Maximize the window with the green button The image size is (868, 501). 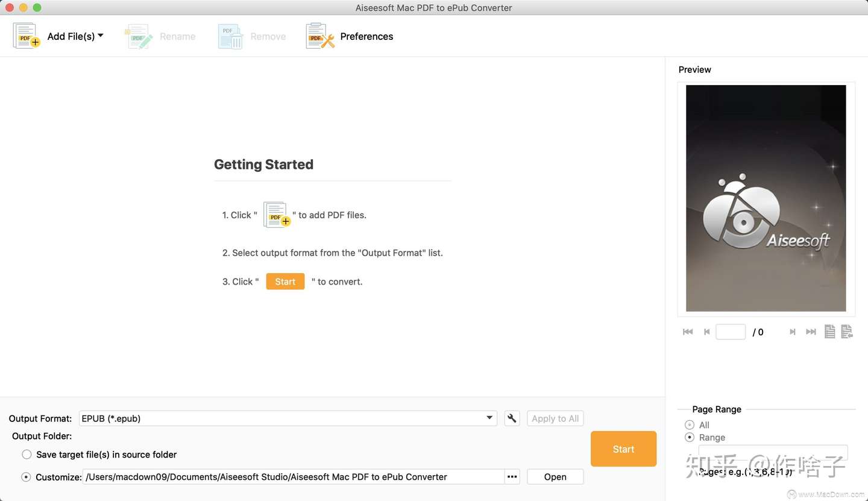tap(37, 8)
